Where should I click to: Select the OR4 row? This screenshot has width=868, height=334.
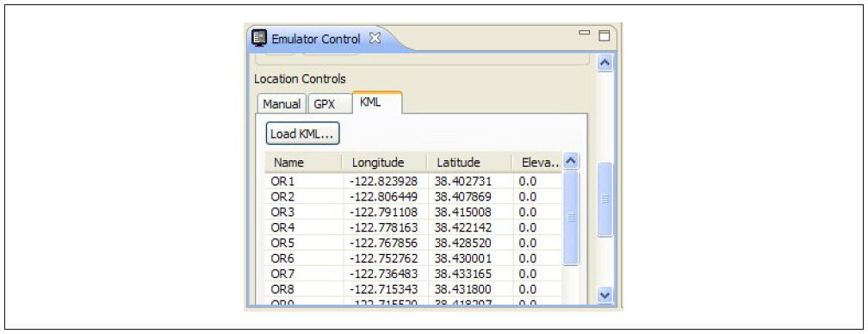[x=413, y=227]
